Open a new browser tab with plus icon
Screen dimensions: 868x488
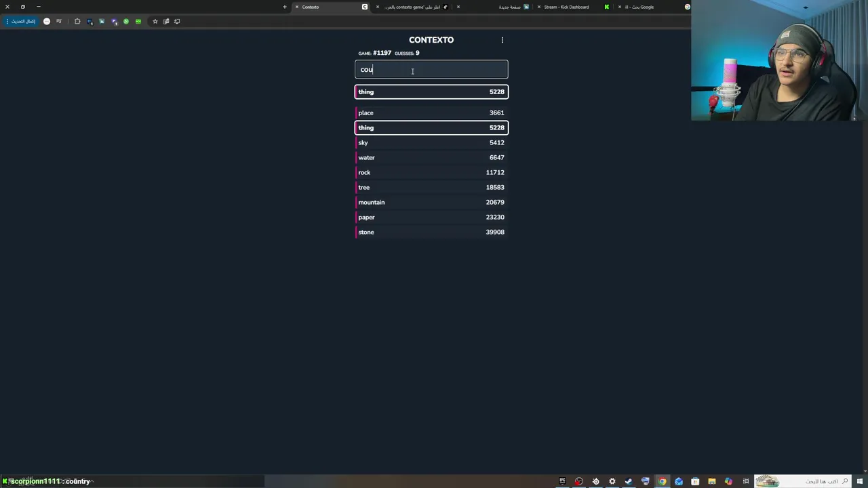[x=285, y=7]
